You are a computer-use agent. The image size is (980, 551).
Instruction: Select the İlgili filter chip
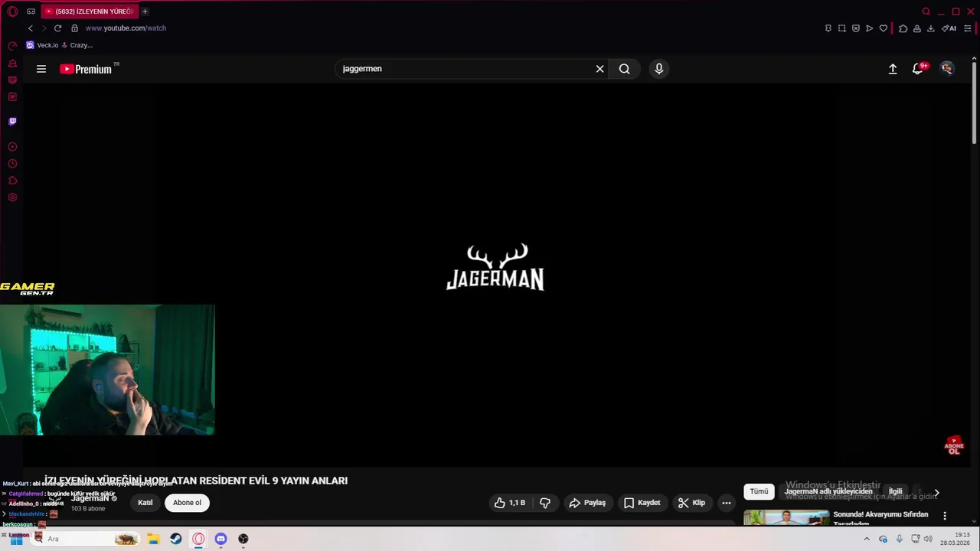[x=895, y=491]
